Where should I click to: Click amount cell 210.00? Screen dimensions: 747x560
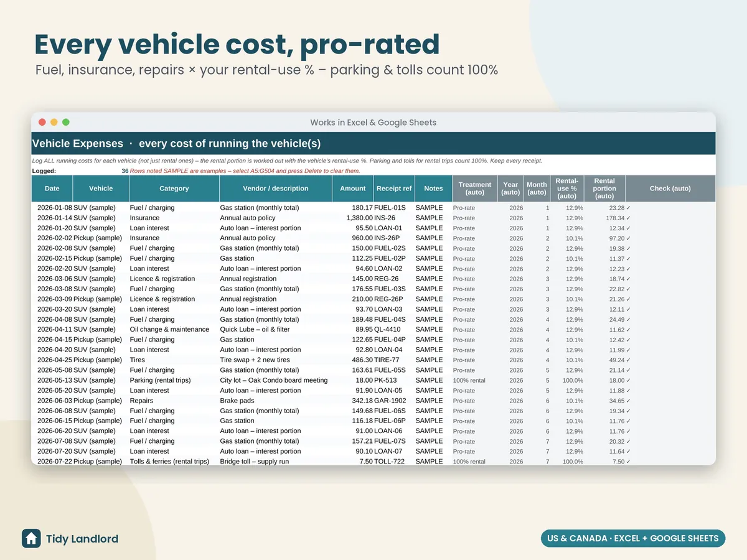[362, 299]
